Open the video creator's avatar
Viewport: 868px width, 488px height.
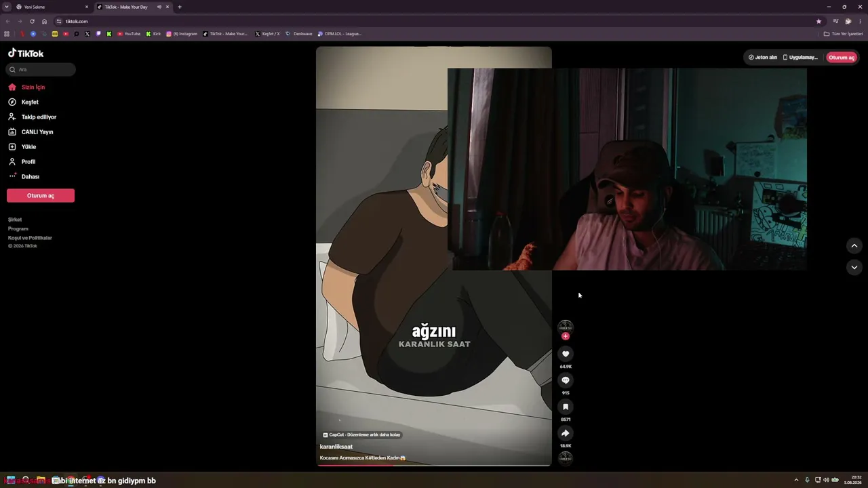click(x=566, y=327)
